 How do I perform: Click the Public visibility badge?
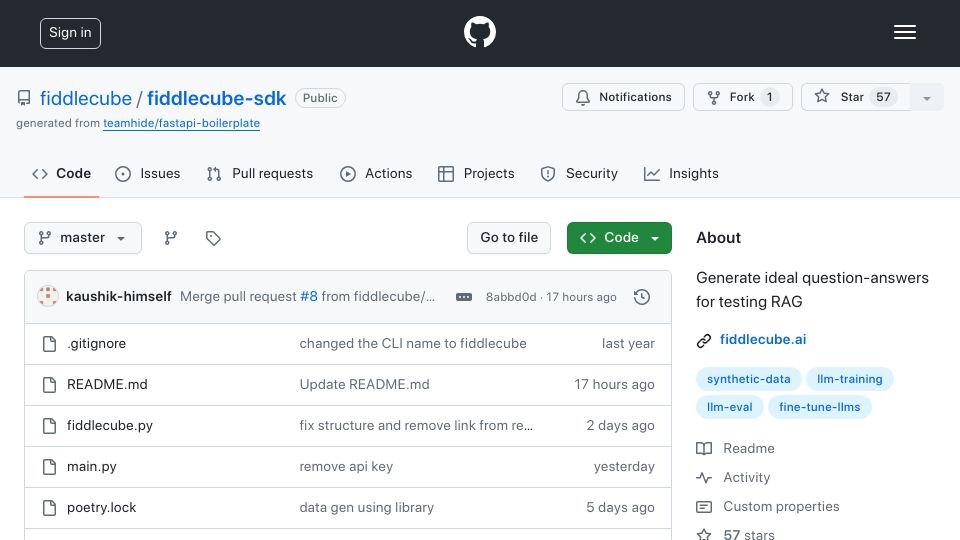(x=320, y=98)
